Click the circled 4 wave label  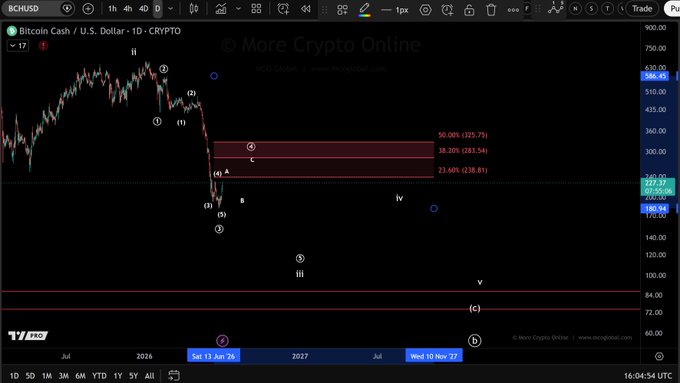pos(251,147)
